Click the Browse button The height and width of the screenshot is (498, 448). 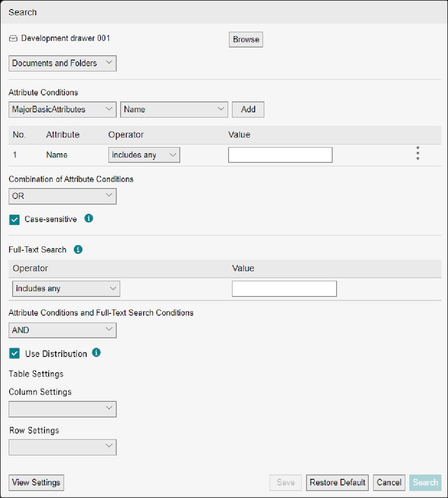click(x=246, y=39)
